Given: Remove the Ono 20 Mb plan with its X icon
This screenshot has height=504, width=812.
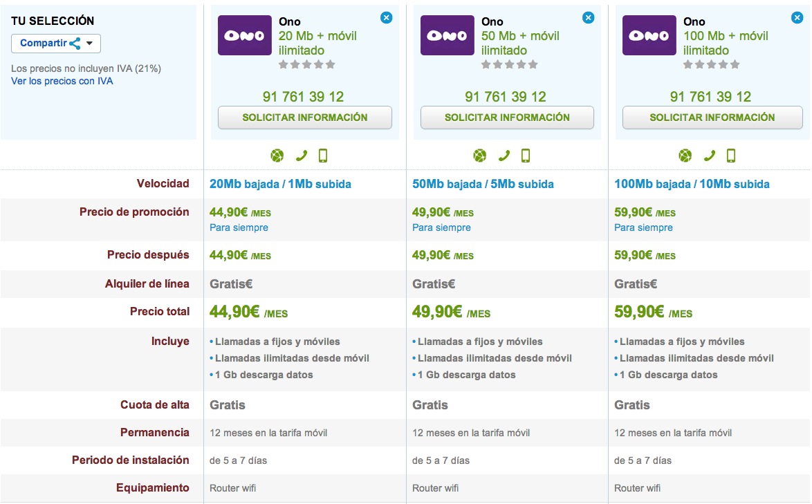Looking at the screenshot, I should point(387,17).
